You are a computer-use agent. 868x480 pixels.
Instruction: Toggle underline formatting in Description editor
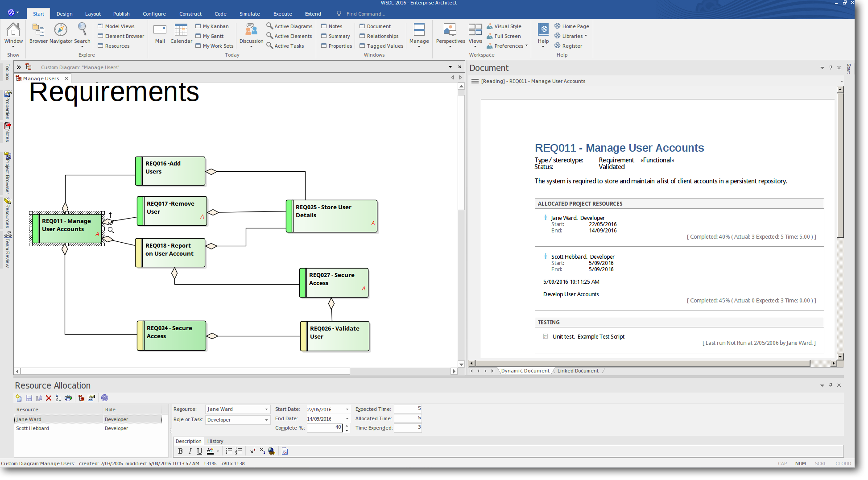tap(199, 451)
